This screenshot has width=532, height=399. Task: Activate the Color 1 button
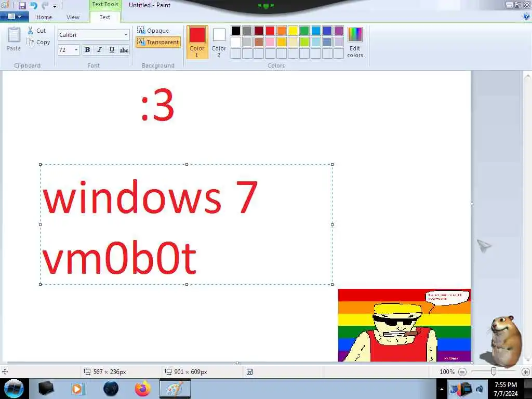197,42
